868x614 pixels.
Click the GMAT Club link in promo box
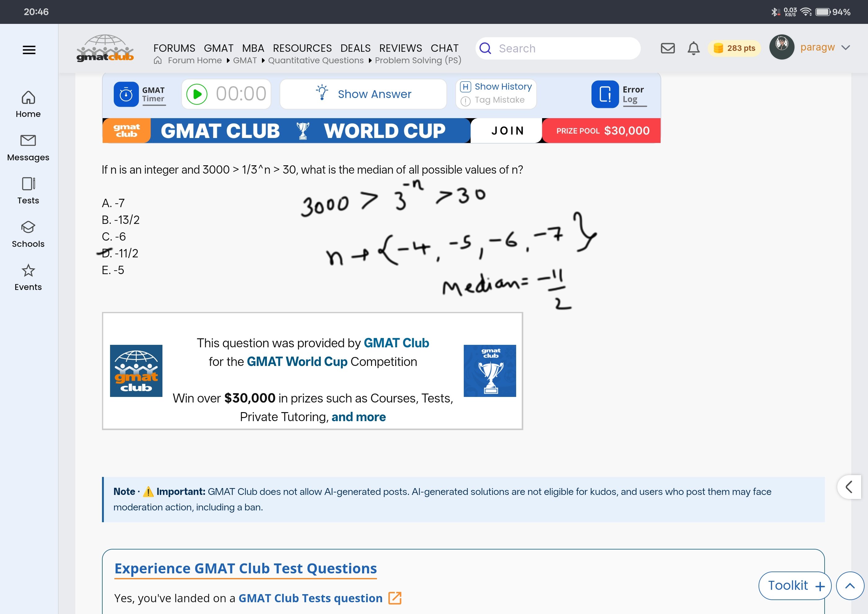396,343
